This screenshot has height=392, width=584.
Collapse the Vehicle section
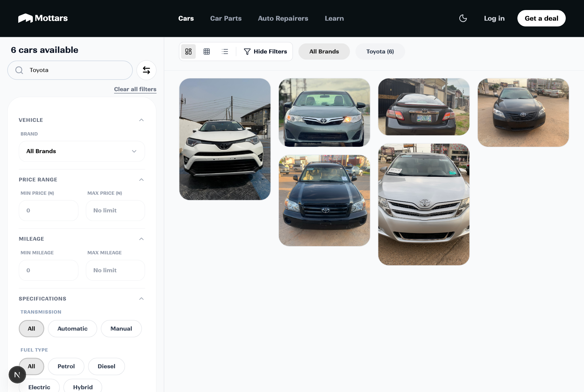pos(141,120)
